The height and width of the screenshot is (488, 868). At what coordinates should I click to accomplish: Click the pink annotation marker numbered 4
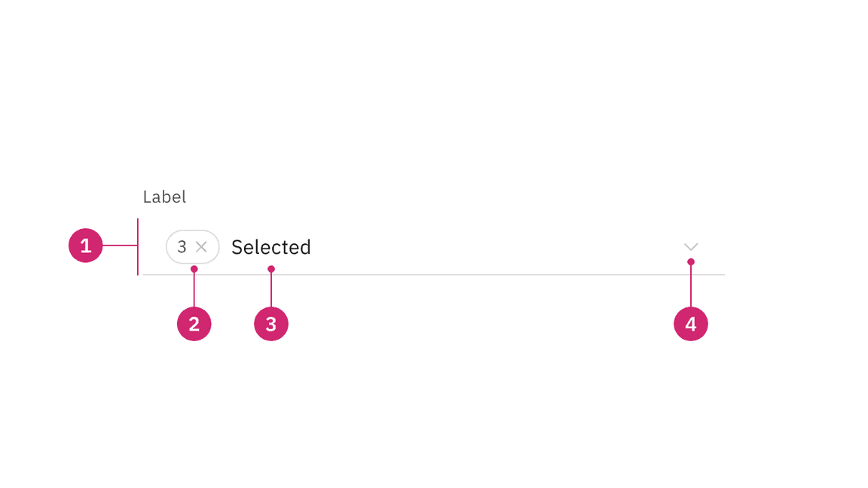point(691,325)
